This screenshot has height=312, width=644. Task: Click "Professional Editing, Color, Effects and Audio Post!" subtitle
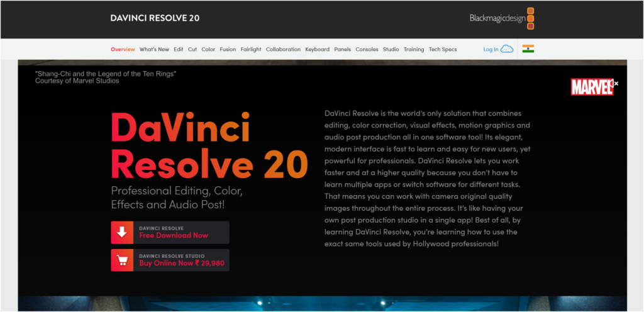(x=177, y=198)
